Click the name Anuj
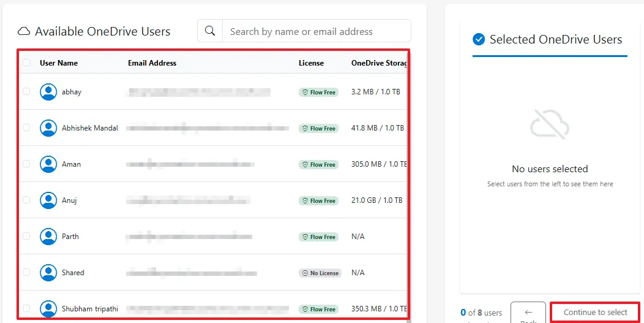The height and width of the screenshot is (323, 644). tap(69, 201)
